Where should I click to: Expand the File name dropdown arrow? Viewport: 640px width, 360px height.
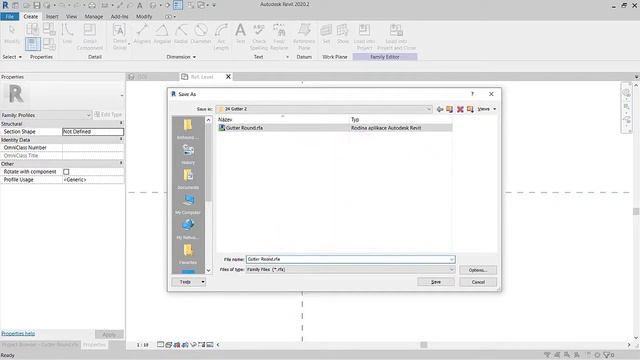tap(451, 260)
